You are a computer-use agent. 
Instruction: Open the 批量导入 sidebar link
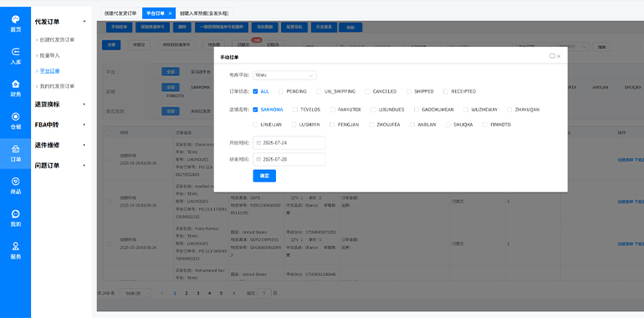(x=49, y=55)
